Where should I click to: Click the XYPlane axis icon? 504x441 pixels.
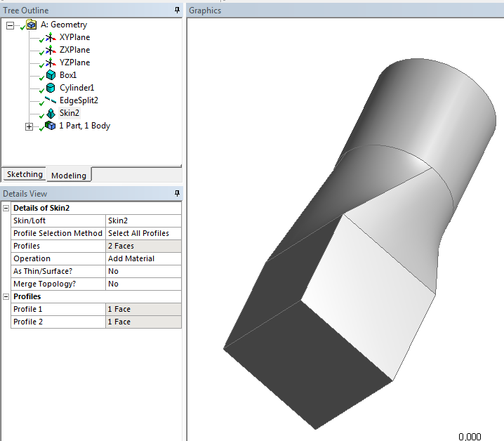coord(51,38)
